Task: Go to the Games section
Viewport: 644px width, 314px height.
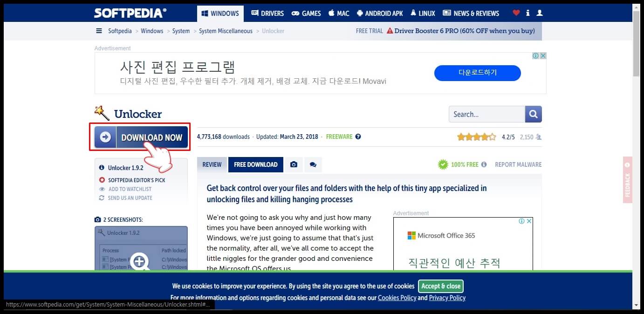Action: coord(306,14)
